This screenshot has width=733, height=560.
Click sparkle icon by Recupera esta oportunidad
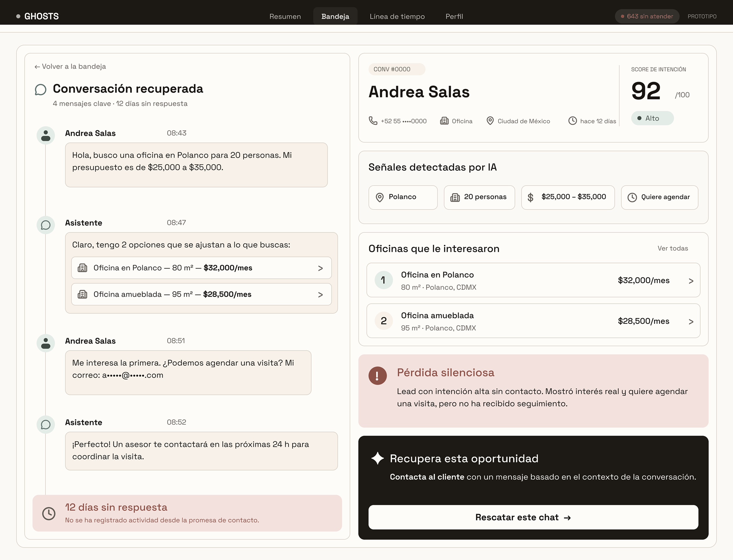(378, 458)
